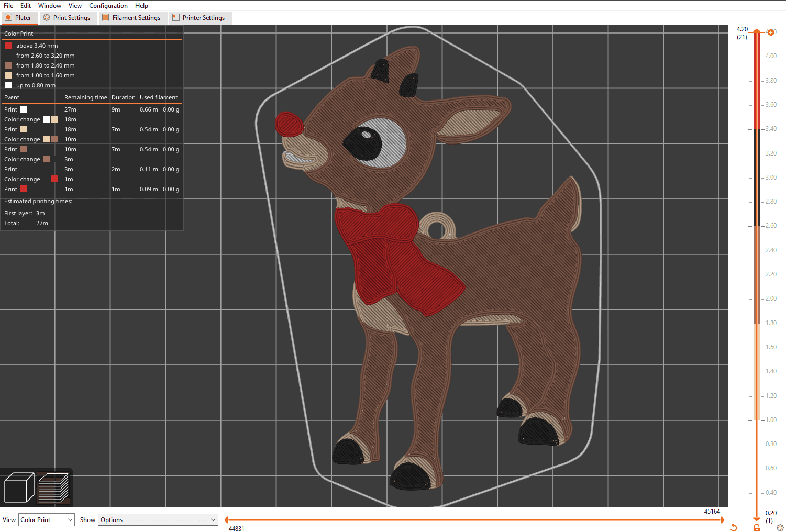Click the '4.20 (21)' top layer label

pos(742,33)
